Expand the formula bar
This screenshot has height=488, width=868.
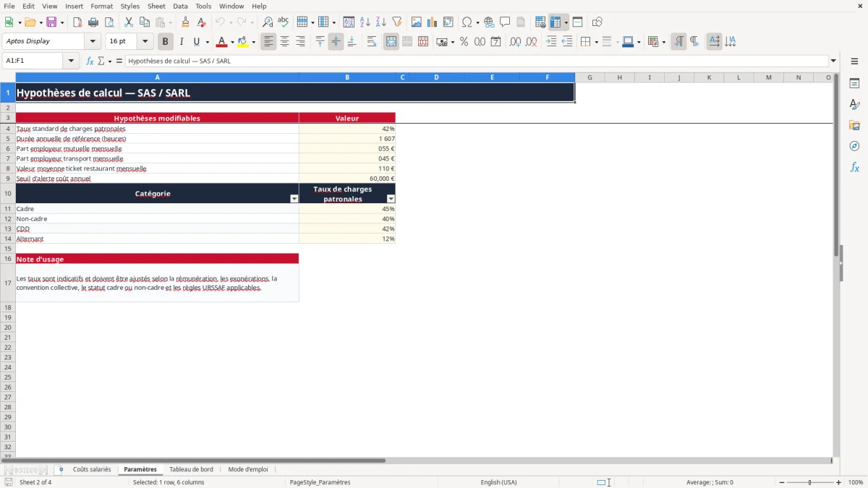click(833, 61)
